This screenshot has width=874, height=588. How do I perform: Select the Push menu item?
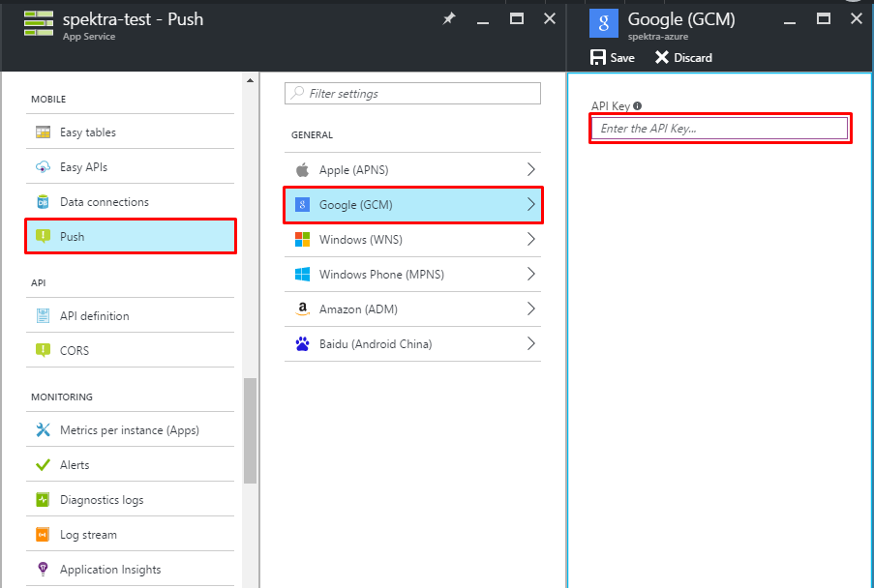[x=131, y=236]
